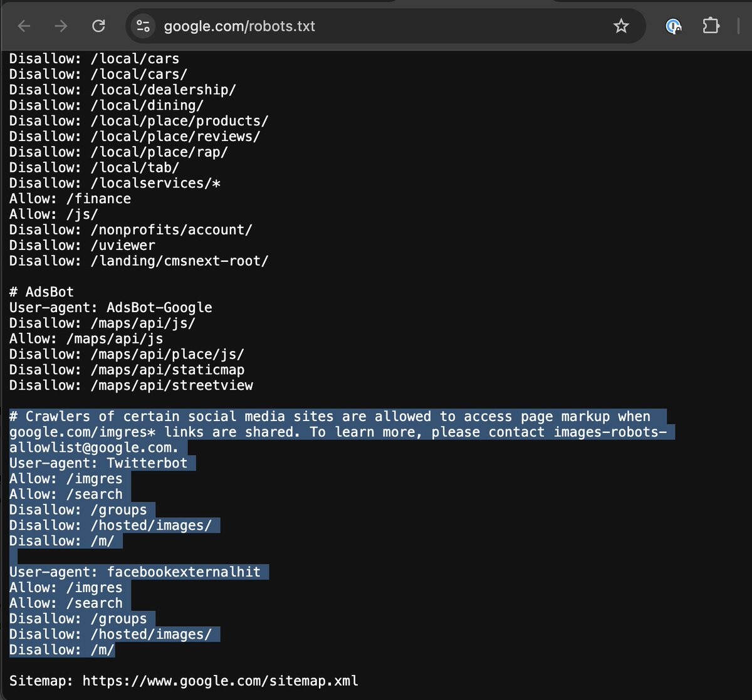Click the line 'Disallow: /nonprofits/account/'

click(131, 230)
